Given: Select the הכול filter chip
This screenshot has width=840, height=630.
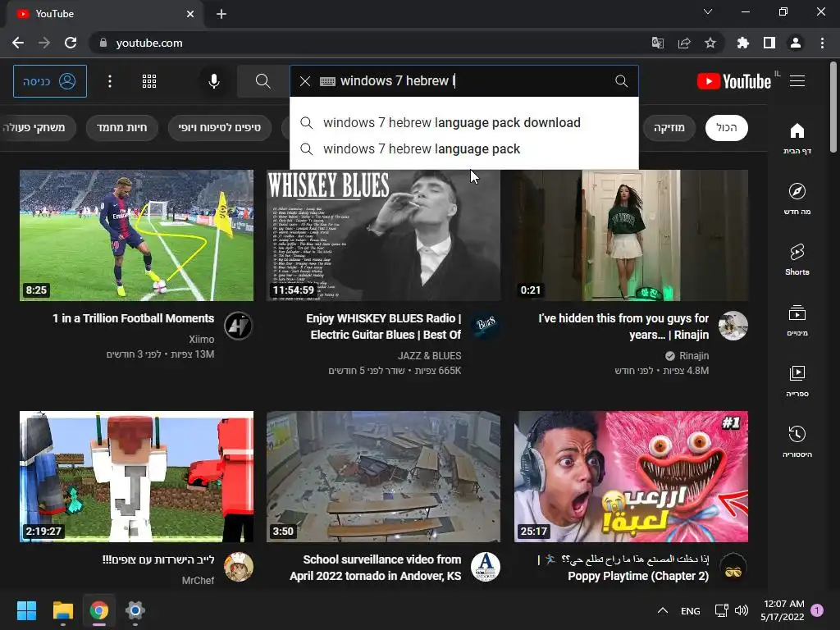Looking at the screenshot, I should (x=727, y=127).
